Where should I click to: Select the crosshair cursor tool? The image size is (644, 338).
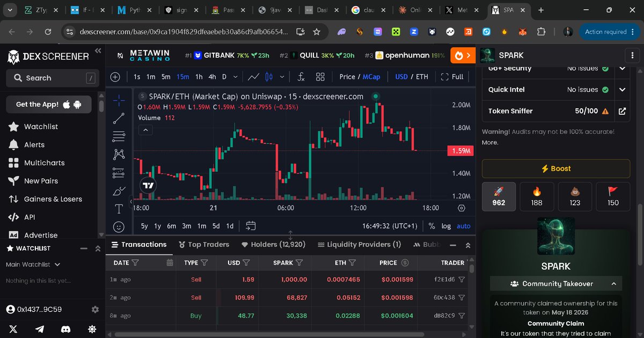click(x=119, y=100)
